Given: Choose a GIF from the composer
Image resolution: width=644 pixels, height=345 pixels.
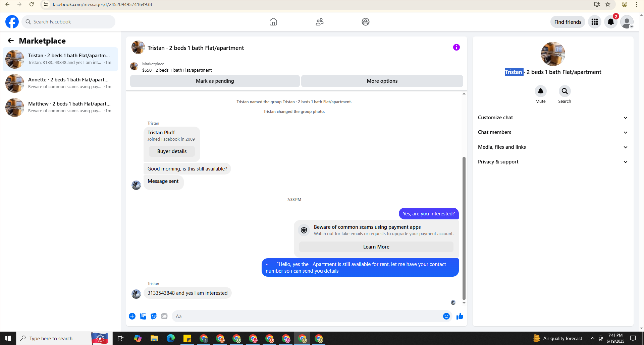Looking at the screenshot, I should pos(164,316).
